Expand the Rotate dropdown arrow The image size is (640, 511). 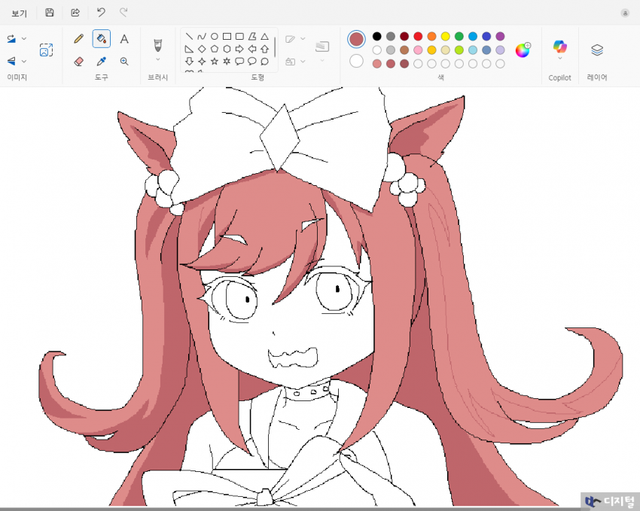click(x=24, y=39)
